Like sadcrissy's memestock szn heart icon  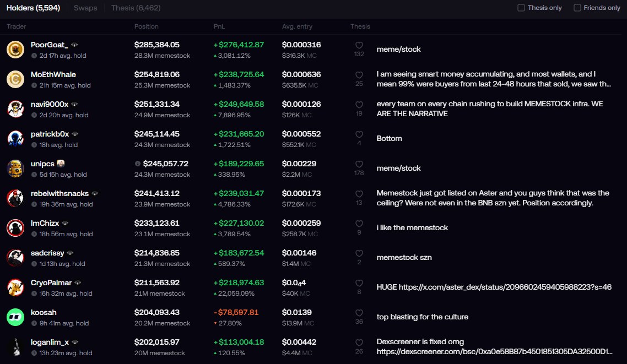359,253
